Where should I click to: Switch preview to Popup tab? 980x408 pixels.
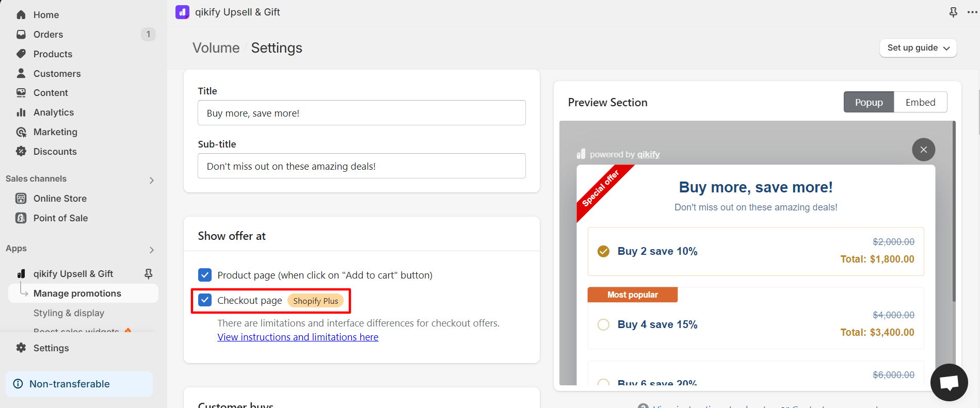pos(869,102)
